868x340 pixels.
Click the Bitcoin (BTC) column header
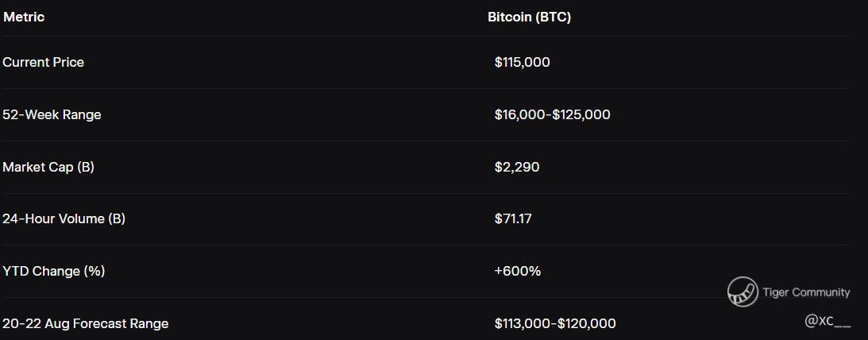coord(529,17)
